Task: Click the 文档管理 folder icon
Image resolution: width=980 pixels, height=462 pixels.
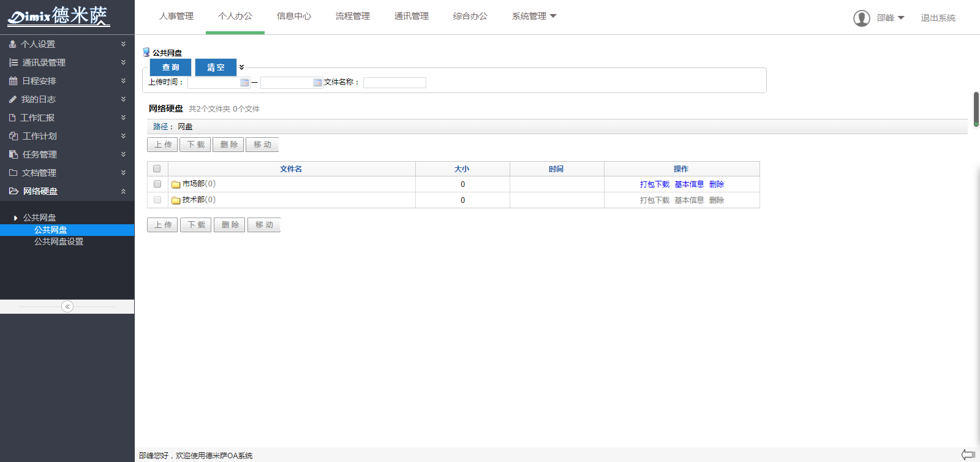Action: click(13, 173)
